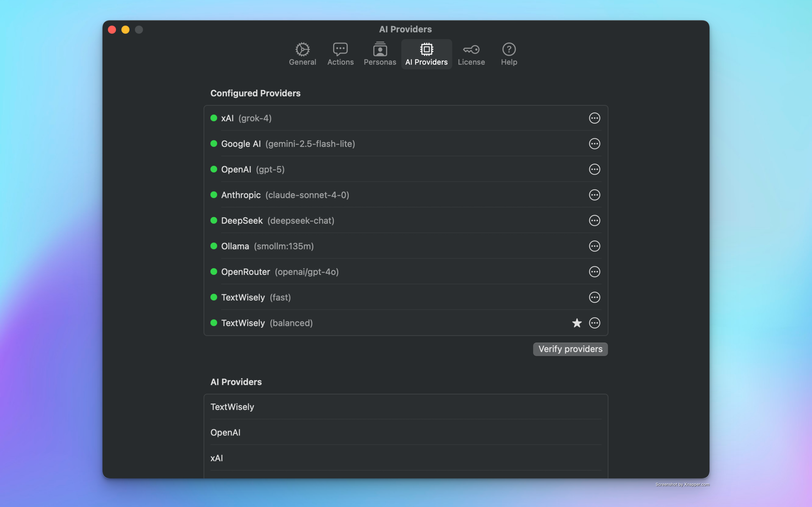This screenshot has width=812, height=507.
Task: Open DeepSeek provider options menu
Action: [x=594, y=221]
